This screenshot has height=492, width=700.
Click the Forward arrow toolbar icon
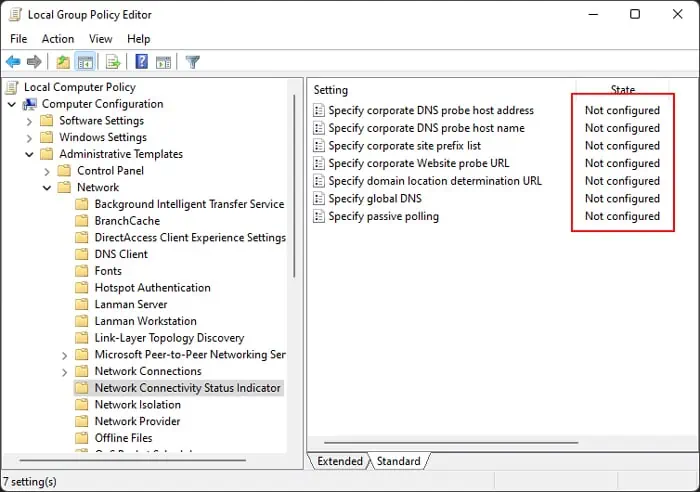(34, 62)
